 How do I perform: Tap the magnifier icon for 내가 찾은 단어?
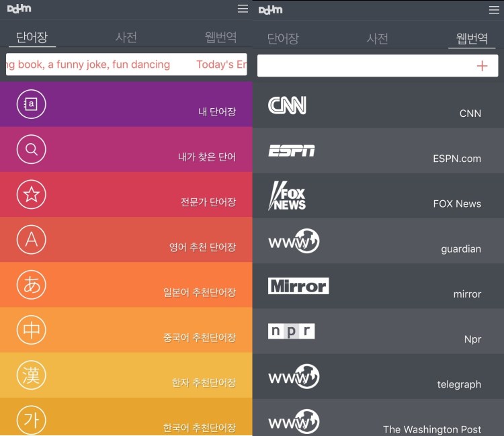(32, 150)
